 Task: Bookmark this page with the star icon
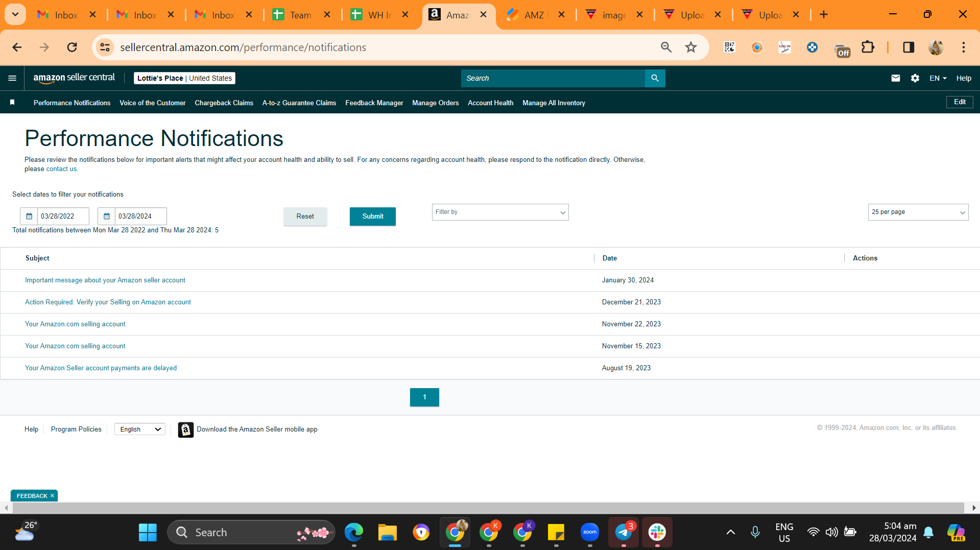tap(691, 47)
